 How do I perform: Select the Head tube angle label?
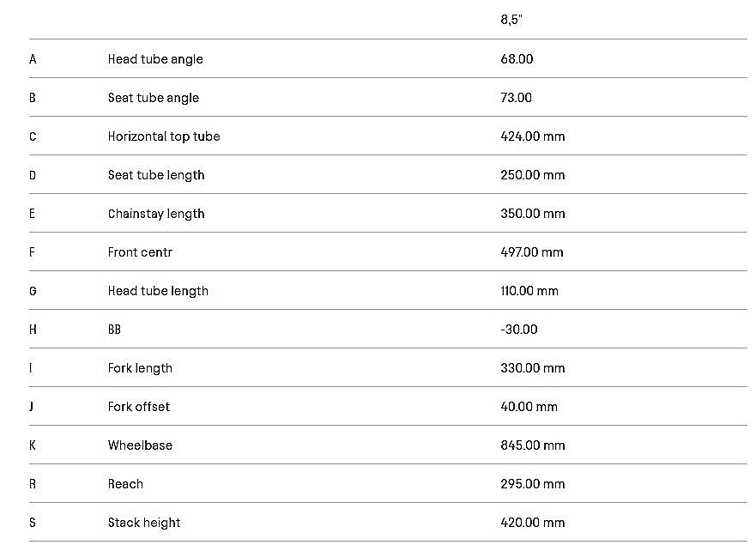click(x=155, y=59)
